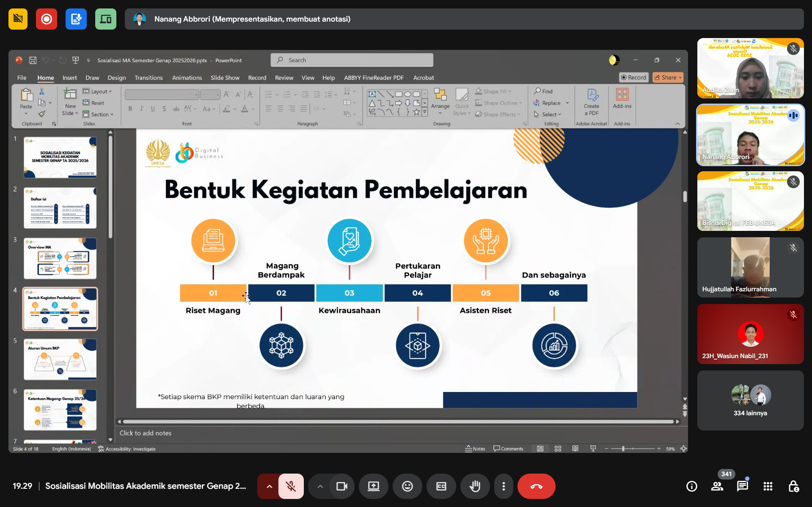Click the share screen button
Image resolution: width=812 pixels, height=507 pixels.
[373, 486]
